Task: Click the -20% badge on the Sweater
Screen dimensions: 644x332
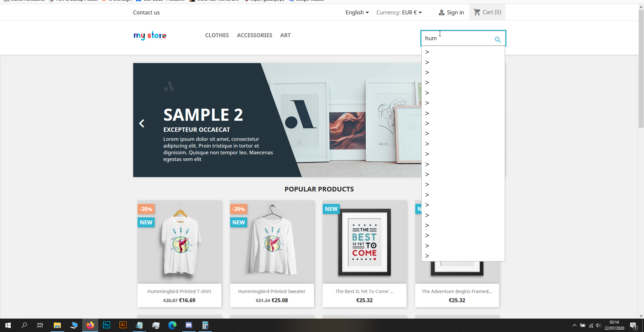Action: (x=238, y=209)
